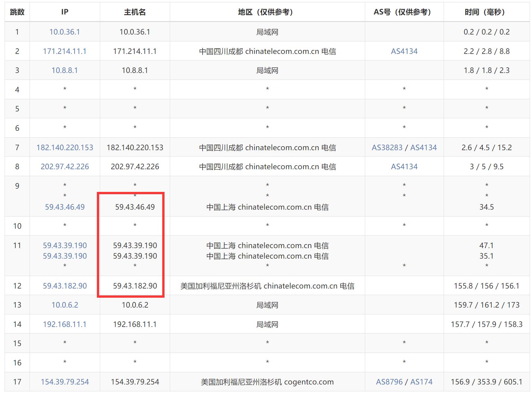The height and width of the screenshot is (393, 532).
Task: Select time cell 156.9 / 353.9 / 605.1
Action: (486, 382)
